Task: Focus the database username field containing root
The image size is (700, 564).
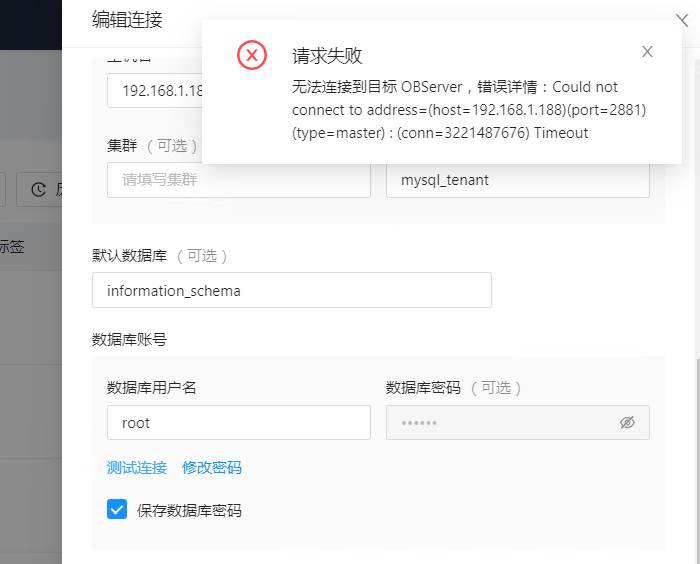Action: [238, 423]
